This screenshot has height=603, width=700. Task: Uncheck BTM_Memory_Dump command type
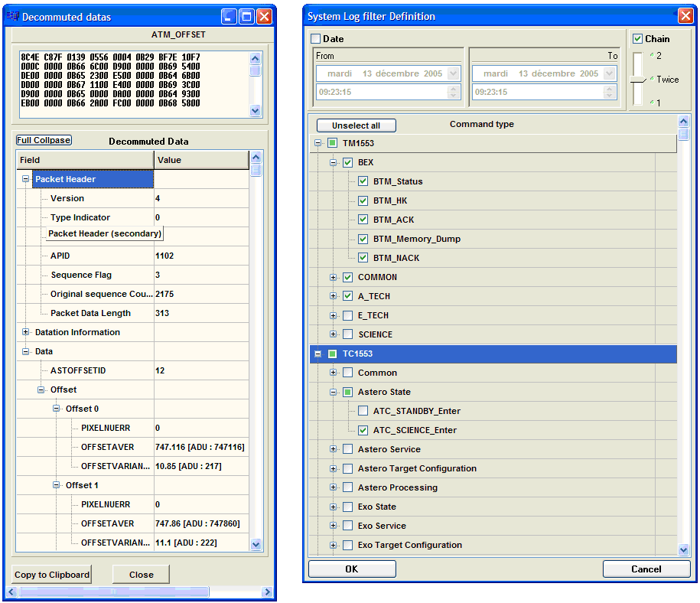(363, 239)
